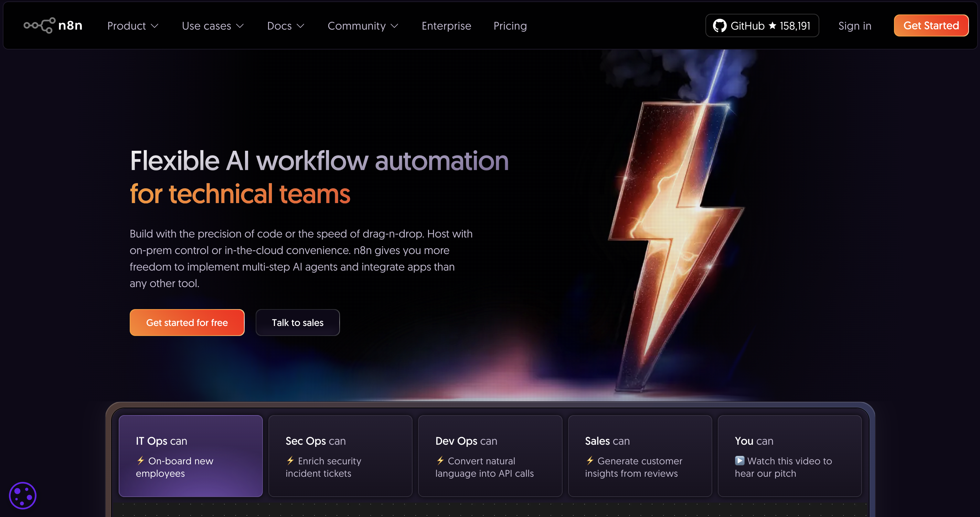
Task: Expand the Product dropdown
Action: point(132,25)
